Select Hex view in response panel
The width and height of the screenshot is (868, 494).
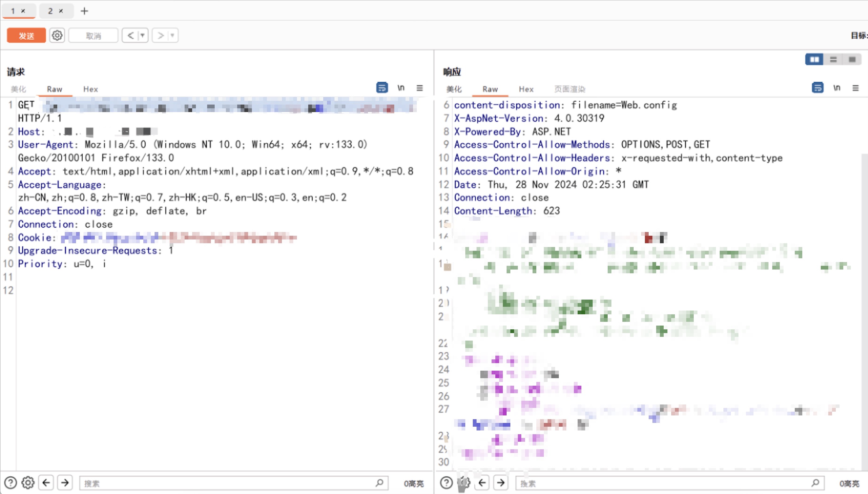(526, 89)
